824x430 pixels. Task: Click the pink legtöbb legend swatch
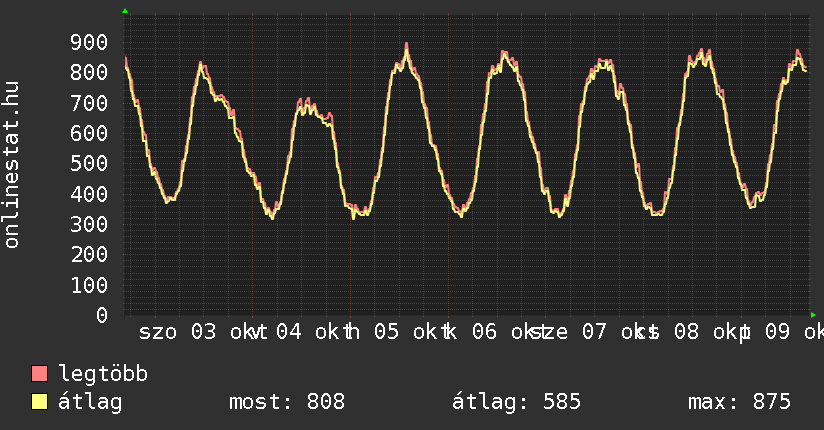(x=39, y=373)
